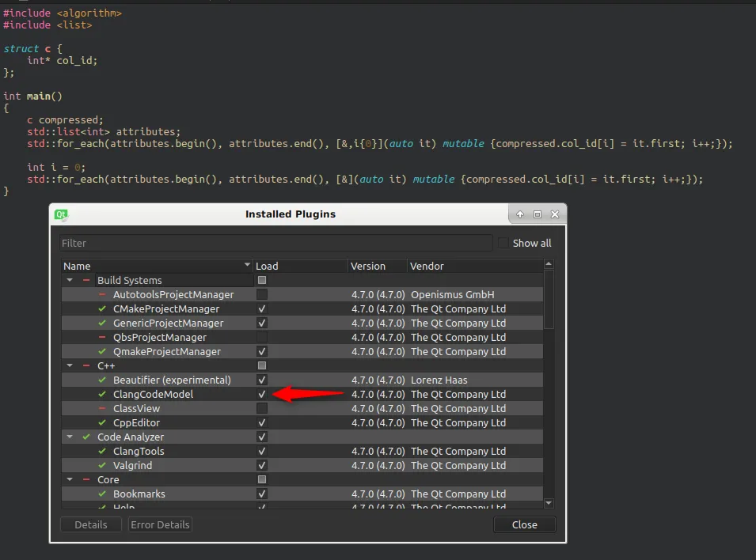Click the roll-up arrow icon in title bar
This screenshot has width=756, height=560.
(520, 214)
